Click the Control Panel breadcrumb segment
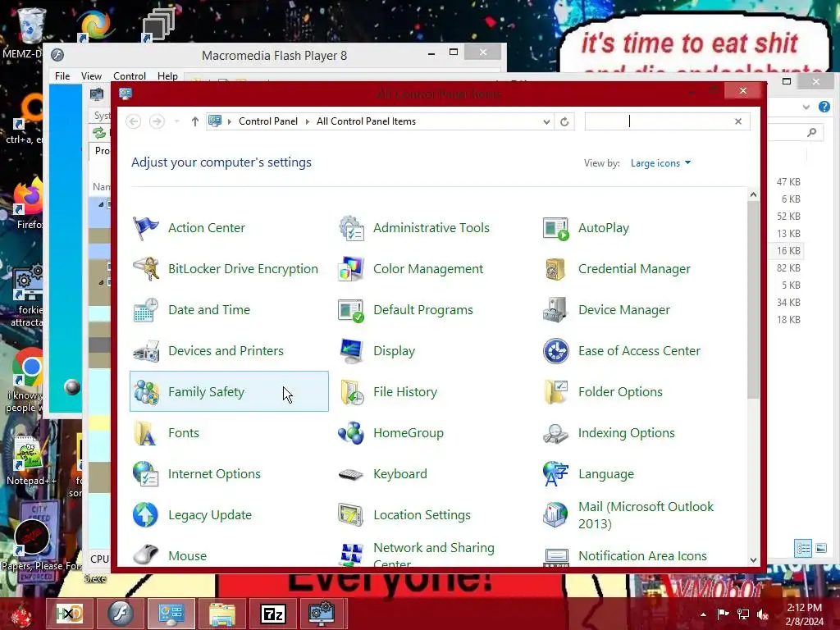Image resolution: width=840 pixels, height=630 pixels. (x=268, y=121)
